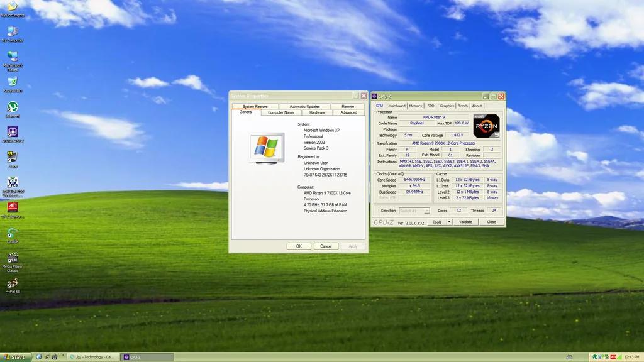Click the Windows XP logo image
This screenshot has width=644, height=362.
coord(267,148)
